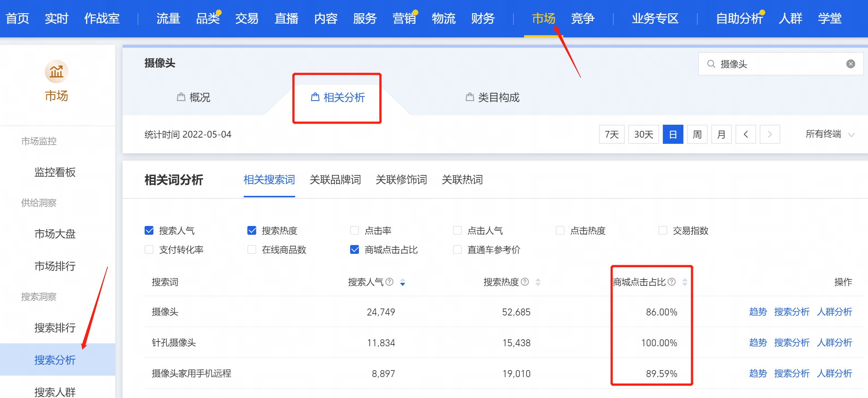Clear the 摄像头 search text
The height and width of the screenshot is (398, 868).
tap(851, 64)
